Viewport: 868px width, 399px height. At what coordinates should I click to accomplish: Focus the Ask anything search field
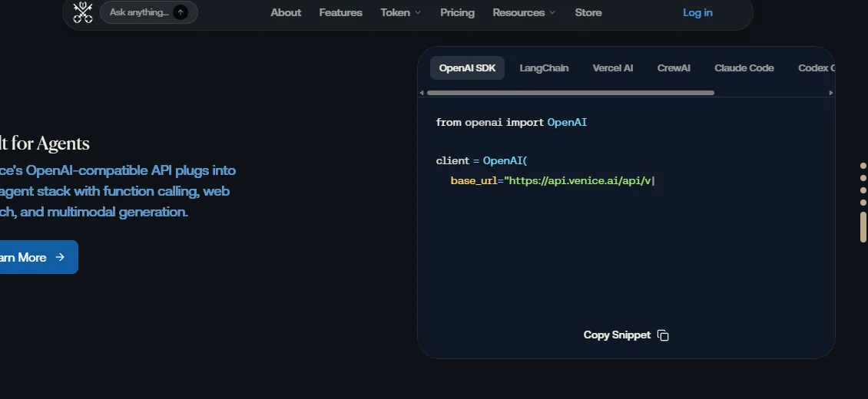tap(148, 12)
